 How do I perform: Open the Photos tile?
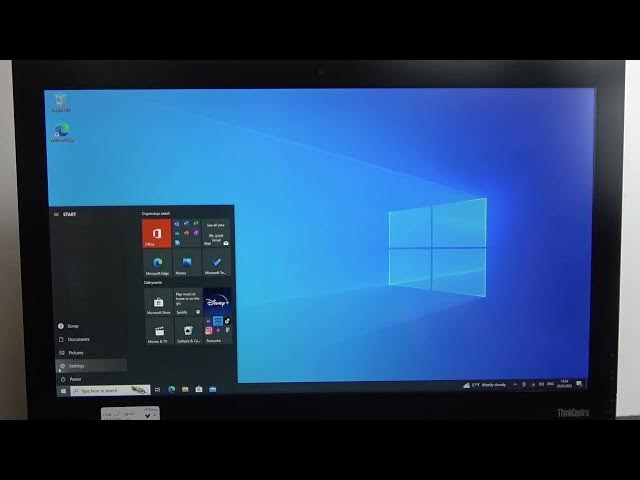tap(187, 264)
